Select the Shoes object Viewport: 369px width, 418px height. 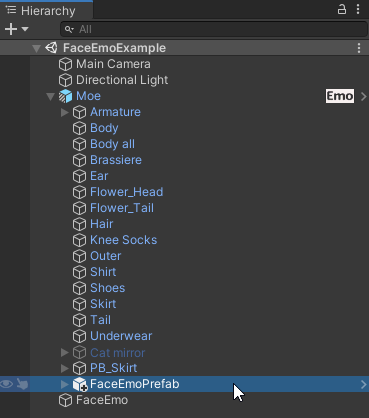tap(108, 288)
